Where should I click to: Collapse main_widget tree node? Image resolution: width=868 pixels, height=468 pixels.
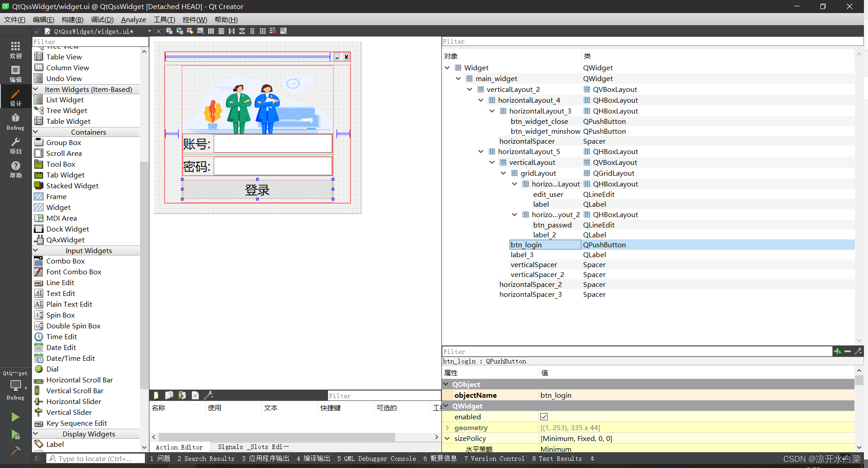[x=458, y=78]
